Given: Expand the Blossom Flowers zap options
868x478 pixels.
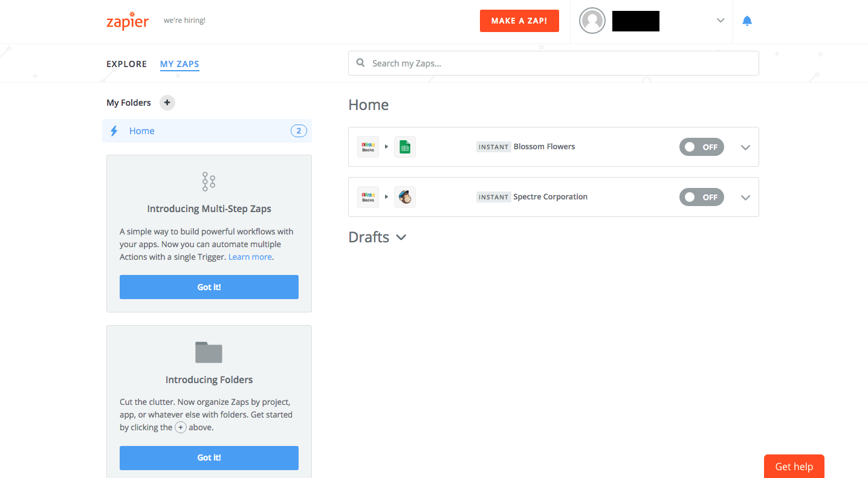Looking at the screenshot, I should click(x=745, y=147).
